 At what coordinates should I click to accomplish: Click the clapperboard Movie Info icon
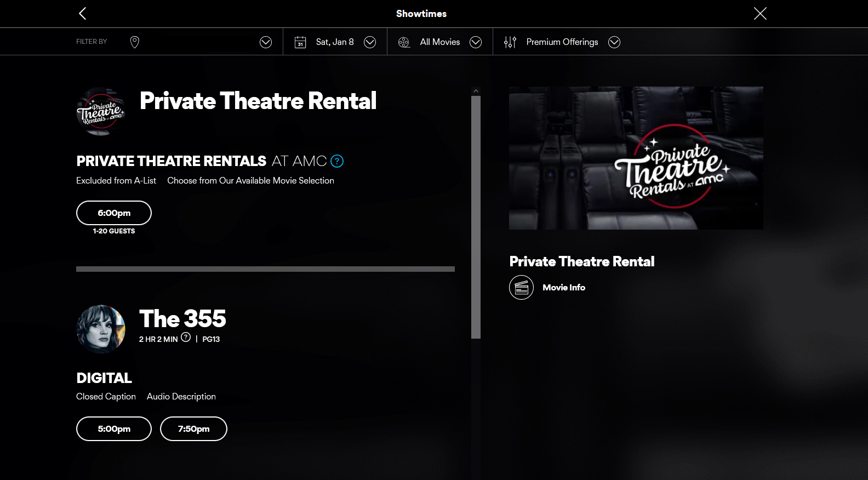click(521, 287)
